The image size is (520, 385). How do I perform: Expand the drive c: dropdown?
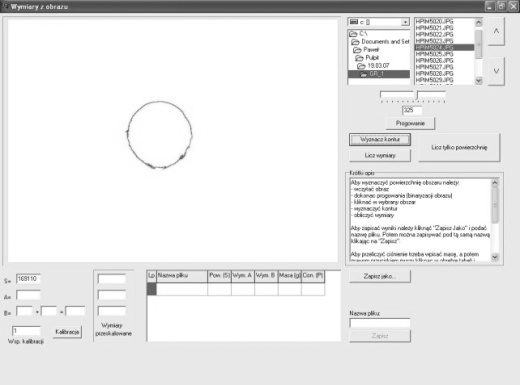pos(405,22)
